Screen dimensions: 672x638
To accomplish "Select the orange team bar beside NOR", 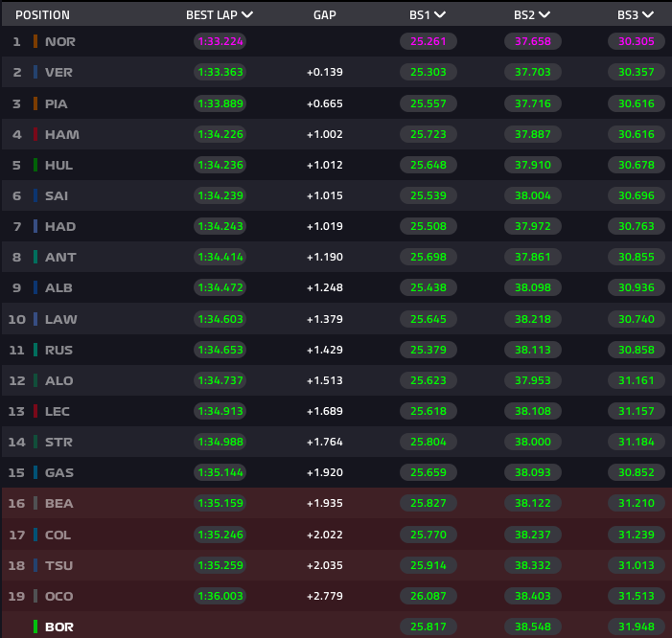I will pos(35,41).
